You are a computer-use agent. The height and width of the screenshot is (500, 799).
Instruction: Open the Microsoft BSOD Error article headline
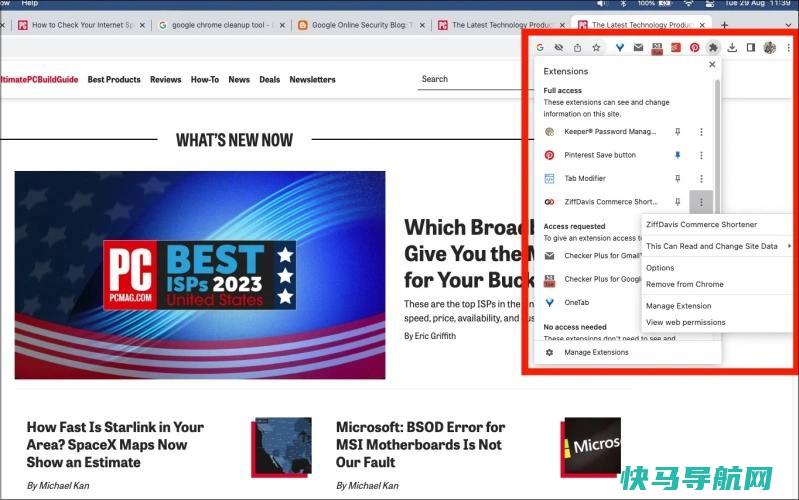pos(420,444)
